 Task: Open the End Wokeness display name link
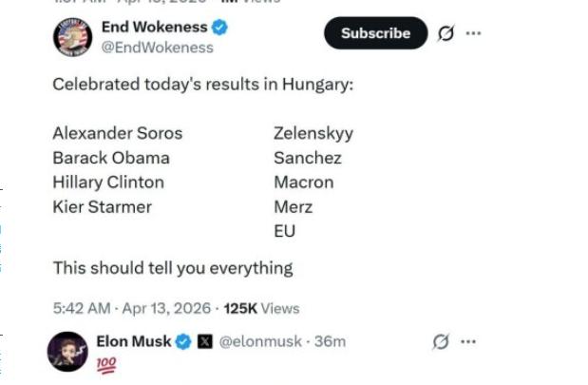click(154, 28)
